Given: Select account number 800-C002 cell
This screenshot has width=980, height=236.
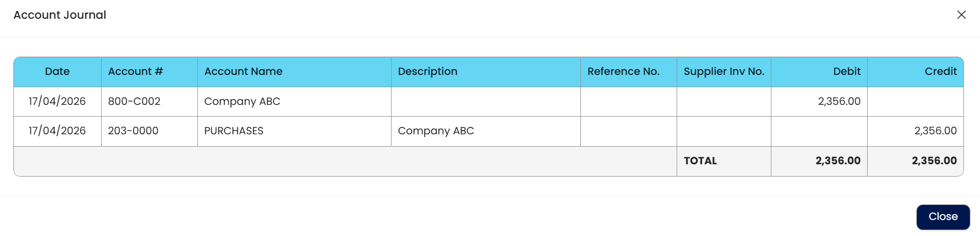Looking at the screenshot, I should click(x=134, y=102).
